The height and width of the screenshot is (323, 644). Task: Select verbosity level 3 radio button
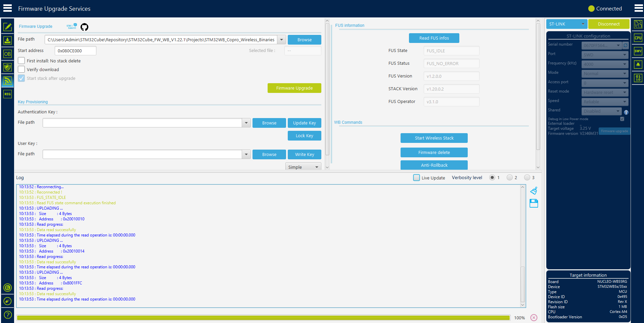[x=527, y=177]
